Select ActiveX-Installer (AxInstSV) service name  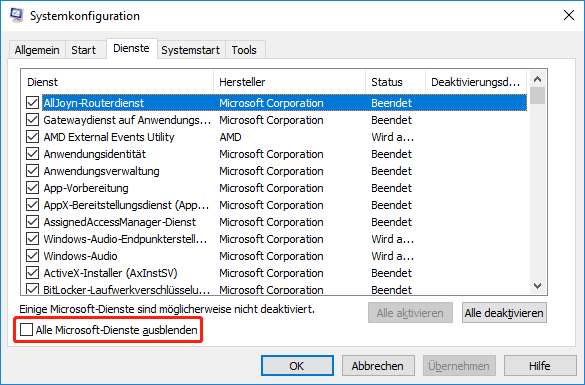coord(110,273)
